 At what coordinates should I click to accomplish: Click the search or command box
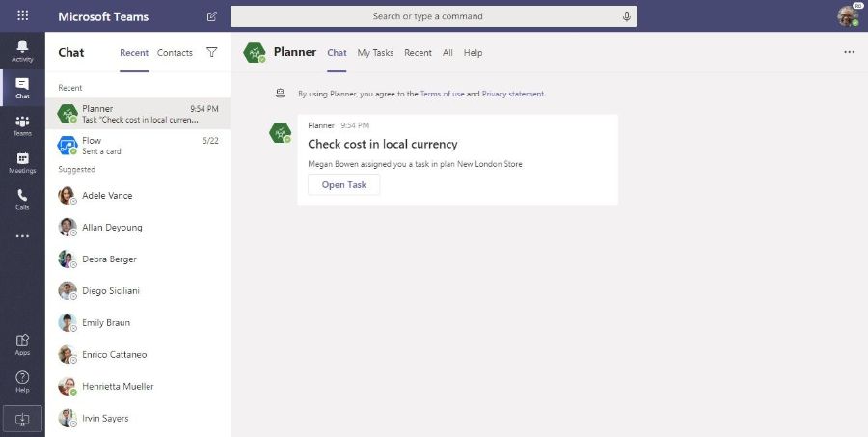tap(428, 16)
